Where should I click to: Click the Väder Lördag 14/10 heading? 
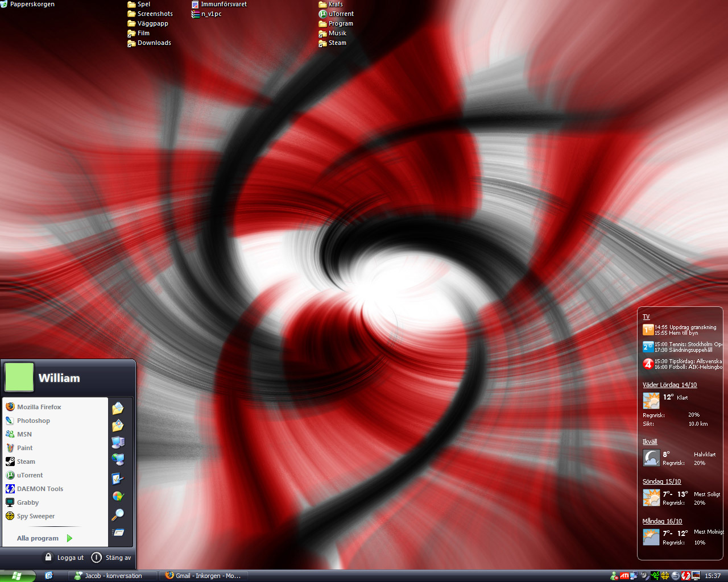[670, 385]
